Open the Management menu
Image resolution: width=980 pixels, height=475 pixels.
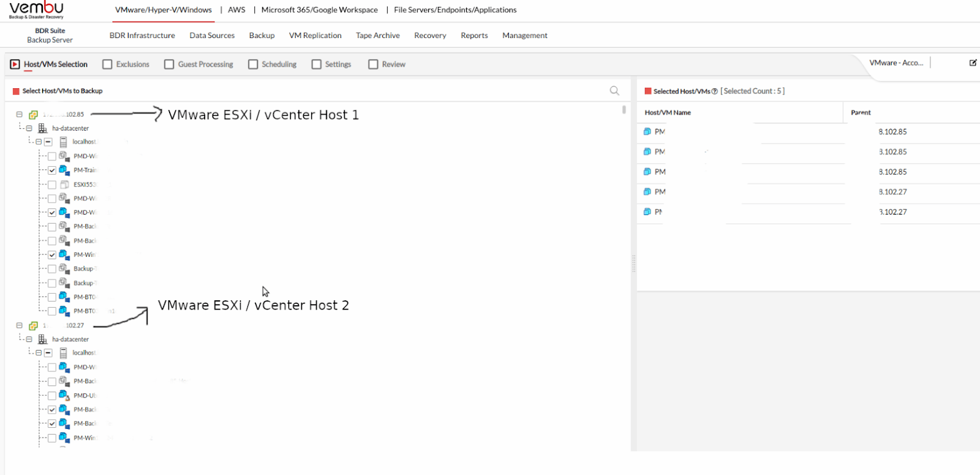point(525,36)
